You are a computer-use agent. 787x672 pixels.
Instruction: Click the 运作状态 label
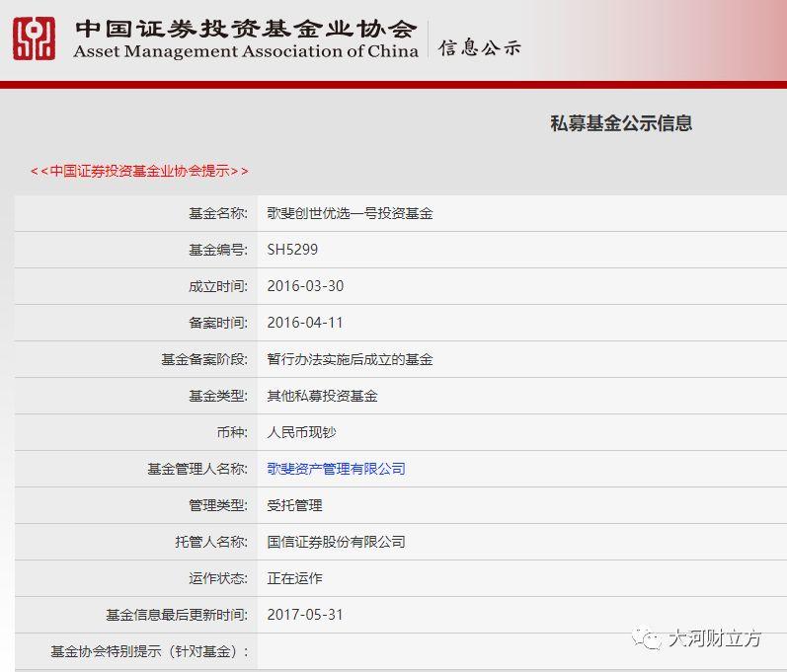[218, 578]
